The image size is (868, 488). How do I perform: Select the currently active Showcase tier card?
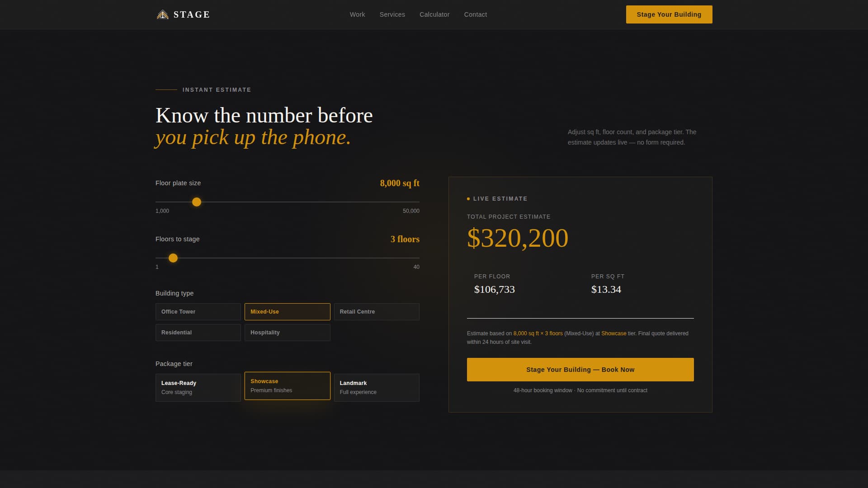[287, 385]
